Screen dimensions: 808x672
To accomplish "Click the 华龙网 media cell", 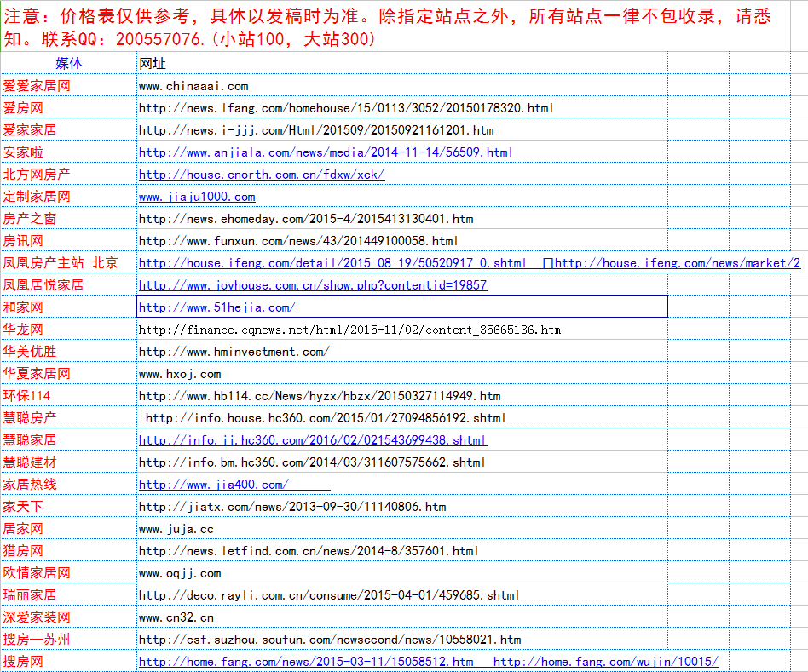I will [68, 329].
